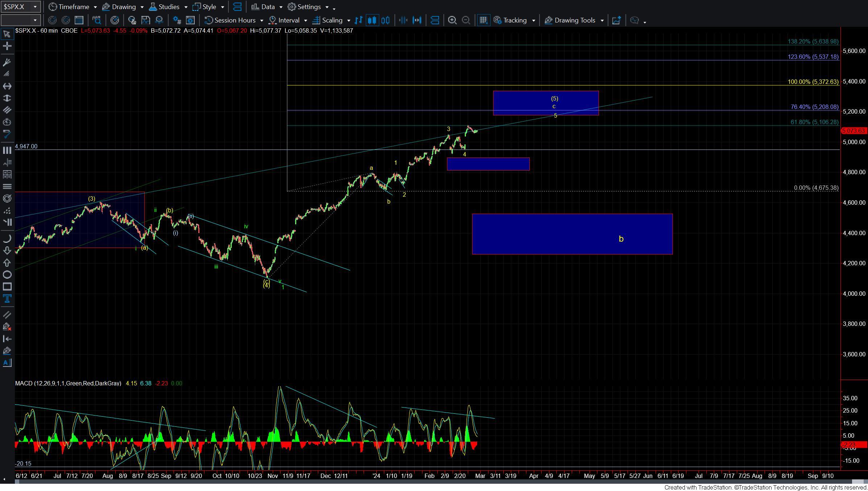Click the Tracking button
Image resolution: width=868 pixels, height=491 pixels.
tap(514, 20)
